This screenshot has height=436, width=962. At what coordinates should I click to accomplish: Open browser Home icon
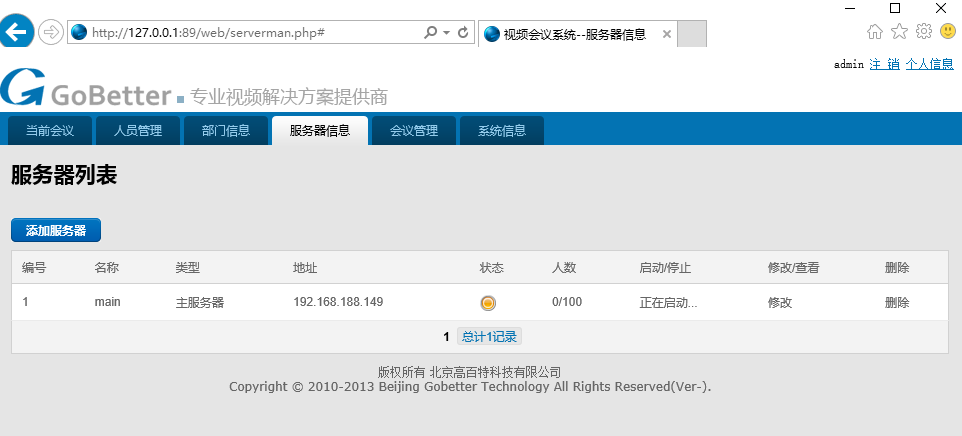tap(875, 31)
